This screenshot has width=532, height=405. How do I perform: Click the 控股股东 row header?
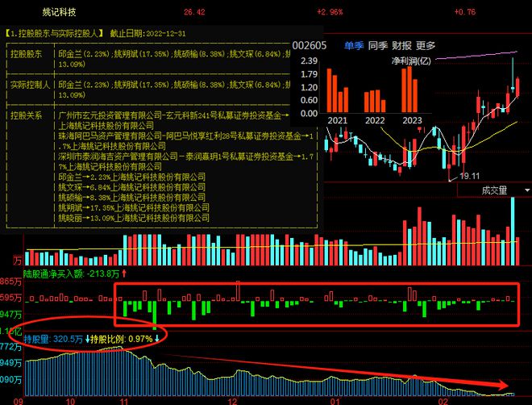[x=26, y=54]
